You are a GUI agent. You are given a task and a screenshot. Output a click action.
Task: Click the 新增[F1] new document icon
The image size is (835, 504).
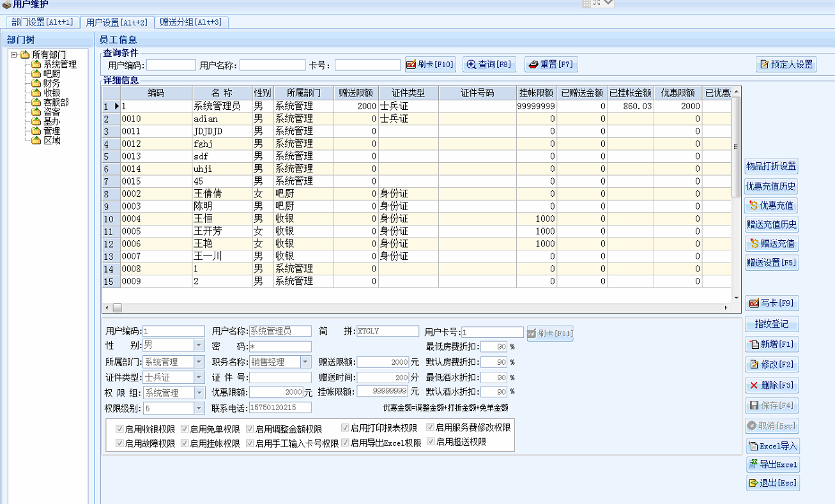(754, 344)
